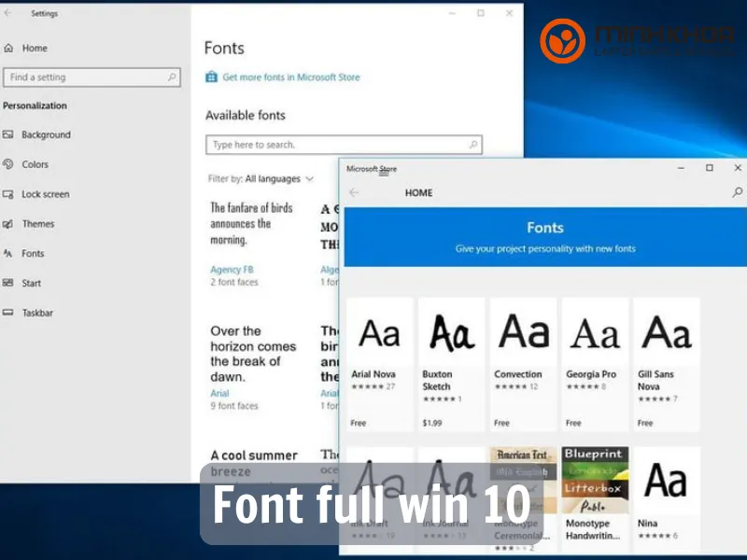747x560 pixels.
Task: Click the Arial Nova font name
Action: coord(373,374)
